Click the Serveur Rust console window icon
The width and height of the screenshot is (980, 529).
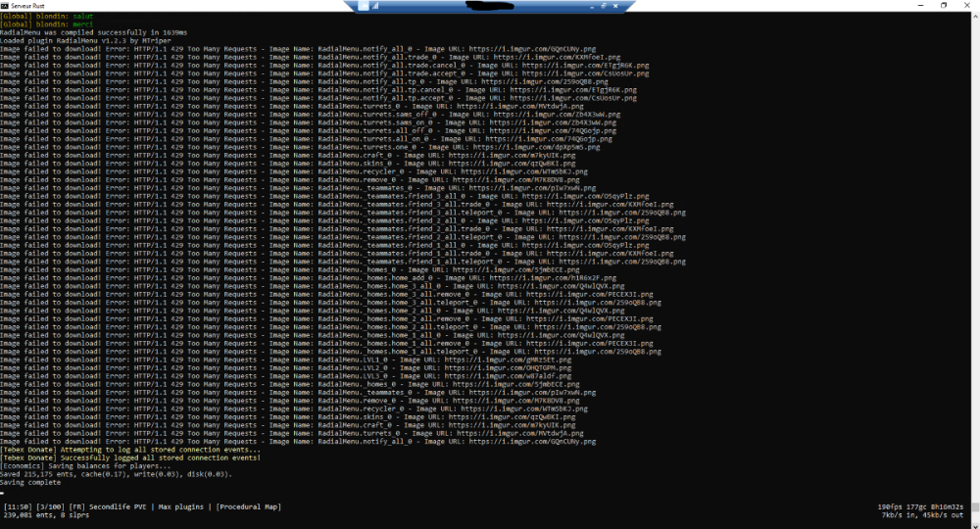[5, 5]
